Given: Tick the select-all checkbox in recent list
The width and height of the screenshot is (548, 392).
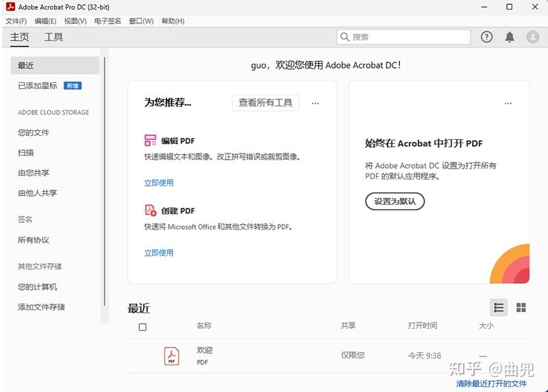Looking at the screenshot, I should point(142,327).
